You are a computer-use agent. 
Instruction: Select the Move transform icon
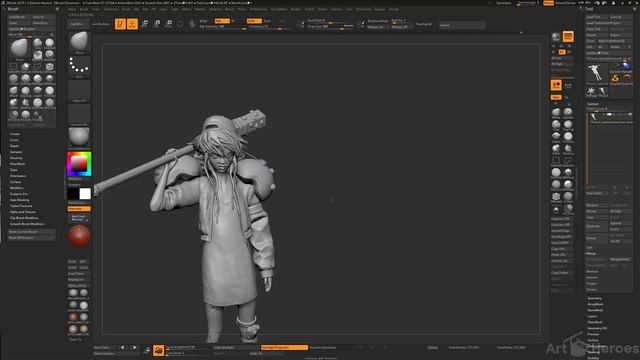tap(144, 24)
